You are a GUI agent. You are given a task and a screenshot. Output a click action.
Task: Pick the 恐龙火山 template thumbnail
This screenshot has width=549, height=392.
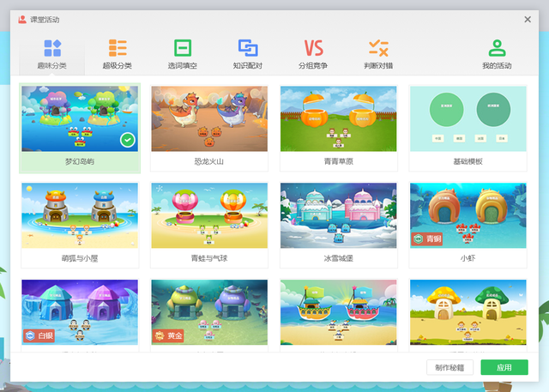click(208, 118)
